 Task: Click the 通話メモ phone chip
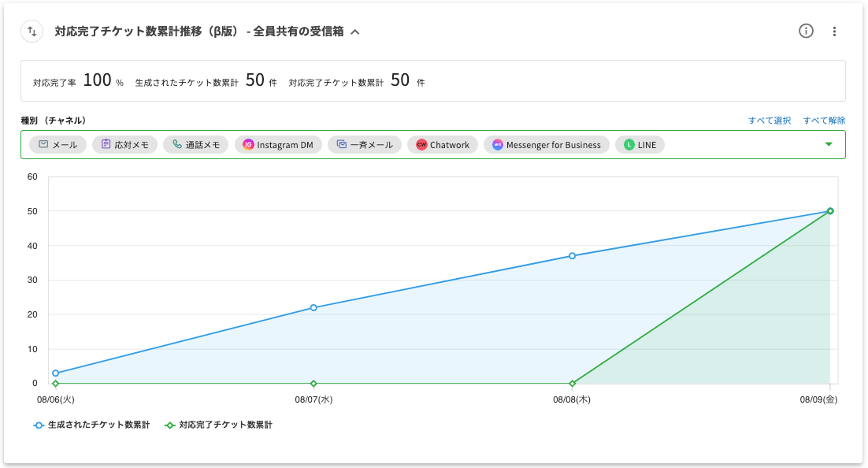[196, 145]
